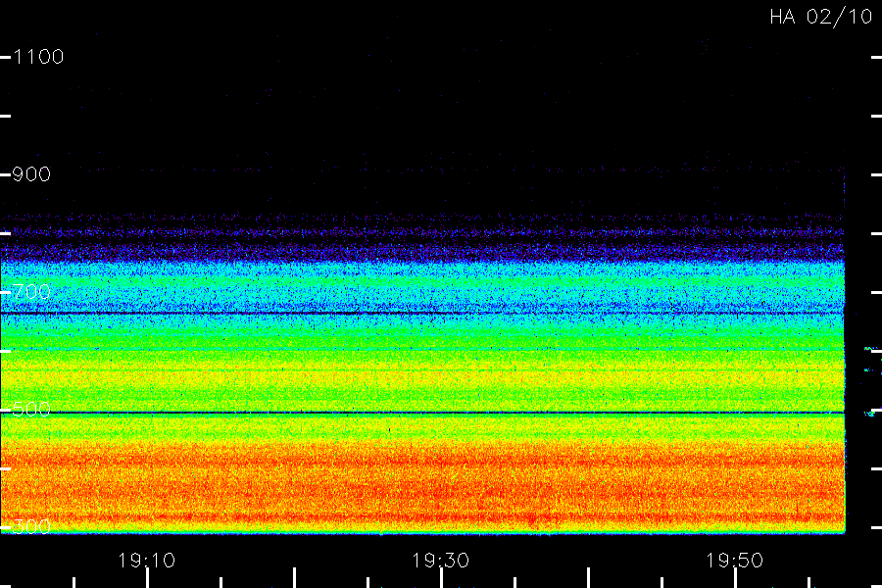Click the 1100 frequency axis label

coord(38,57)
